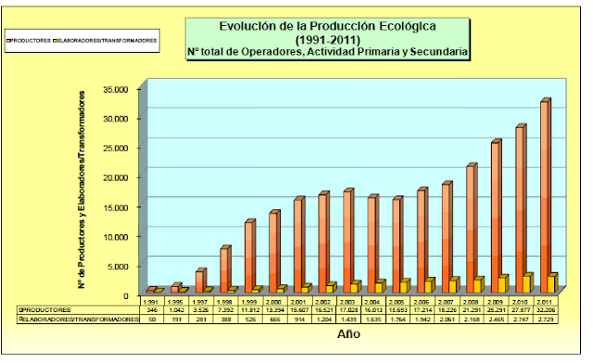Click the '50' Elaboradores cell
593x364 pixels.
152,320
